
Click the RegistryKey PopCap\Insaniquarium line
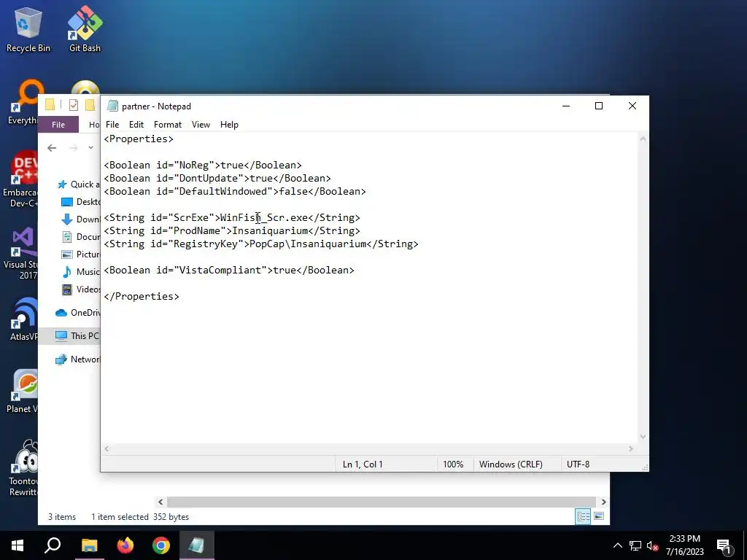(x=261, y=244)
